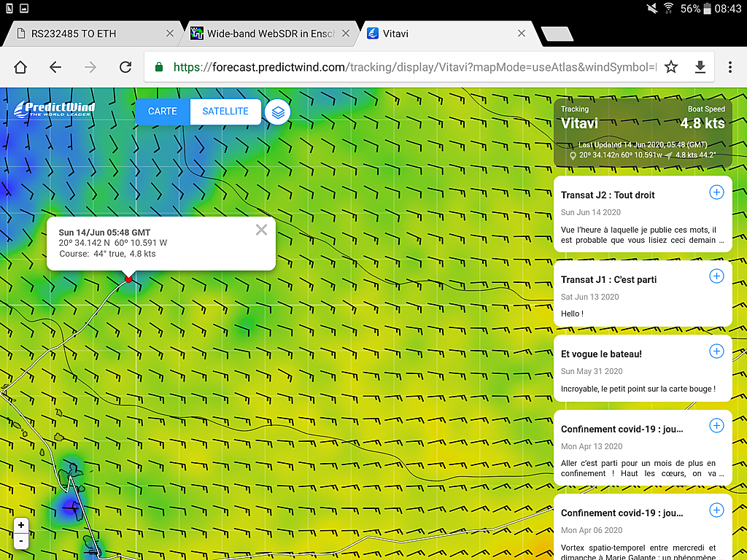Click the 'Vue l'heure à laquelle' post excerpt
The image size is (747, 560).
click(x=642, y=236)
